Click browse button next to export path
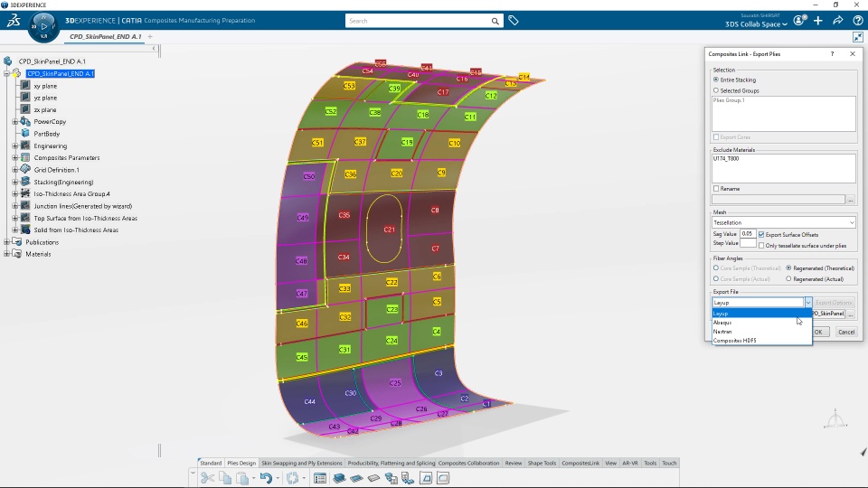 [x=851, y=314]
